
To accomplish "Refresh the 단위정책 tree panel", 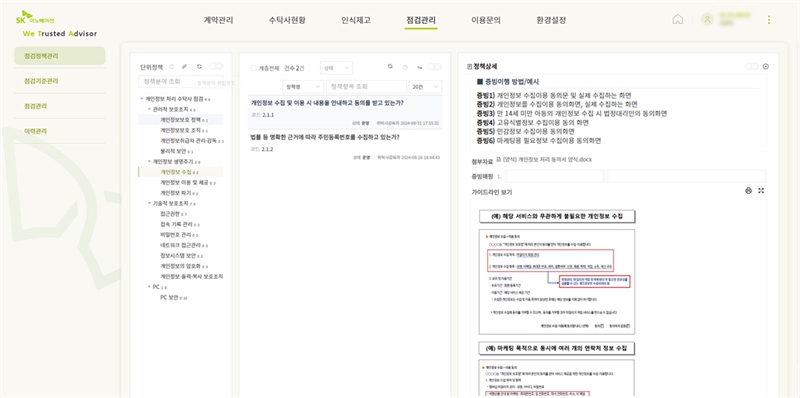I will click(x=199, y=66).
